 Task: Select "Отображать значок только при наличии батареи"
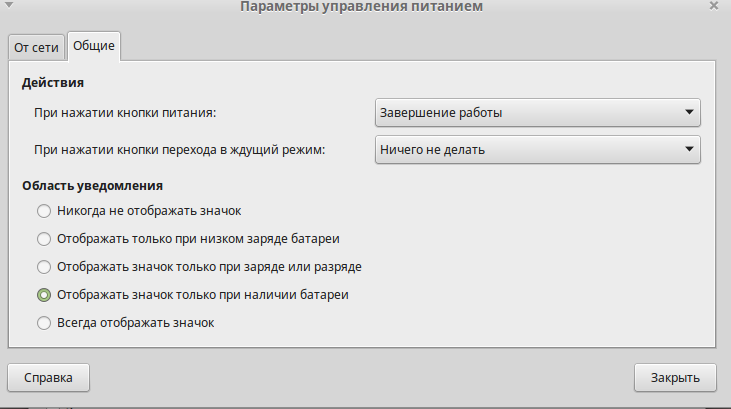44,295
